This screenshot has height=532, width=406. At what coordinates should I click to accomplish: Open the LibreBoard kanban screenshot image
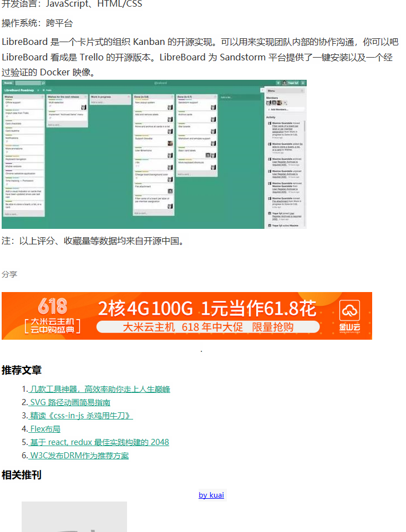point(154,155)
